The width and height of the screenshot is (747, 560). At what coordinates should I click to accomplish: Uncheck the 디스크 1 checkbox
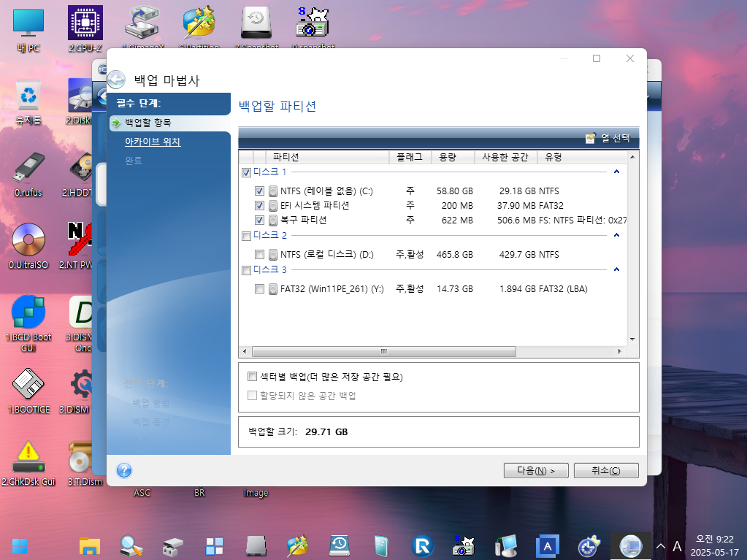pyautogui.click(x=246, y=172)
